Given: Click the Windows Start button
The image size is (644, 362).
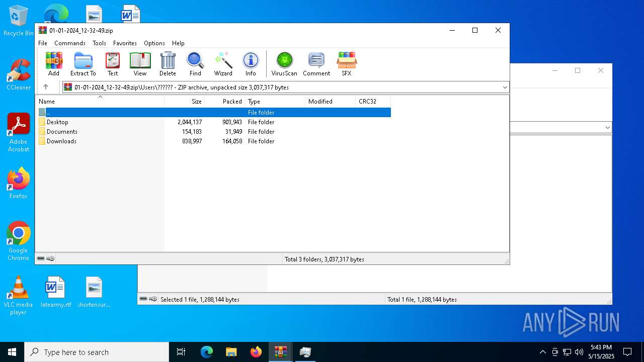Looking at the screenshot, I should 12,352.
